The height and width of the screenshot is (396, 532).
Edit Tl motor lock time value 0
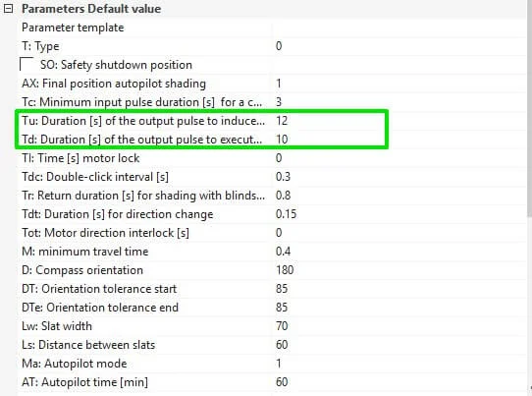(279, 158)
